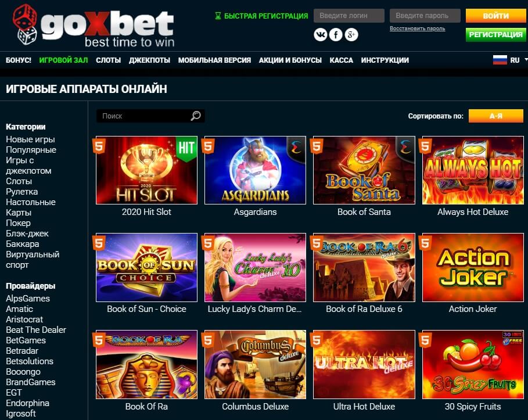Image resolution: width=528 pixels, height=420 pixels.
Task: Open the Джекпоты menu item
Action: (x=149, y=60)
